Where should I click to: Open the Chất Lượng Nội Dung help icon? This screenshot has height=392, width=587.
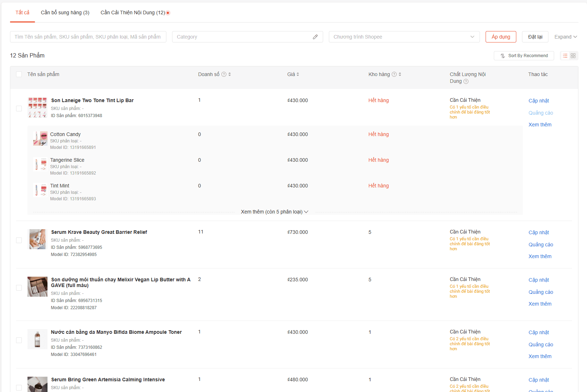coord(466,81)
